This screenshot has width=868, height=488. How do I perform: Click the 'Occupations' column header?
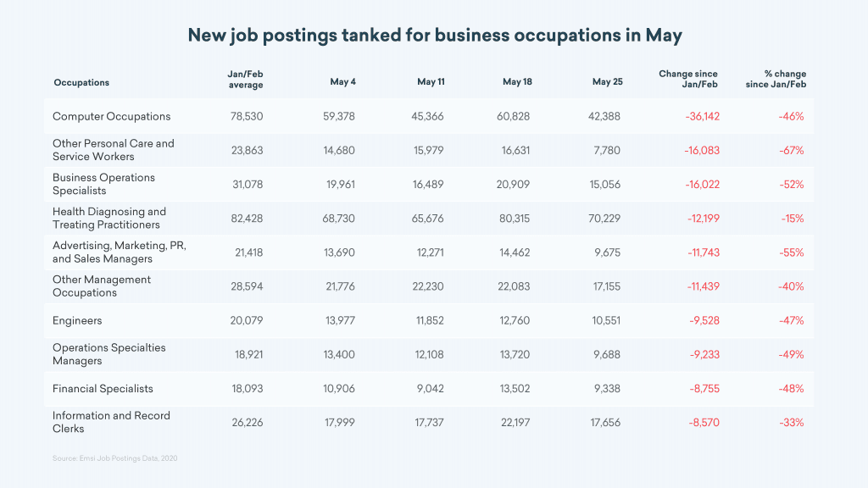point(81,82)
